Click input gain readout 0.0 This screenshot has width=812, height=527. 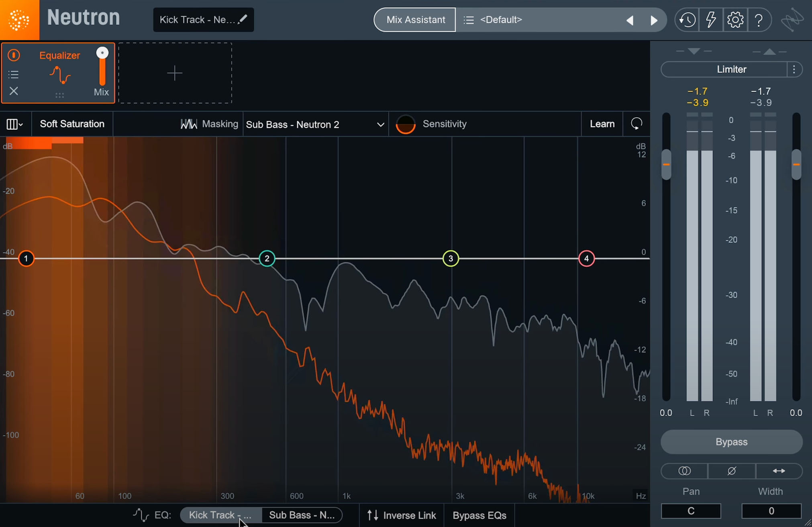(x=666, y=413)
